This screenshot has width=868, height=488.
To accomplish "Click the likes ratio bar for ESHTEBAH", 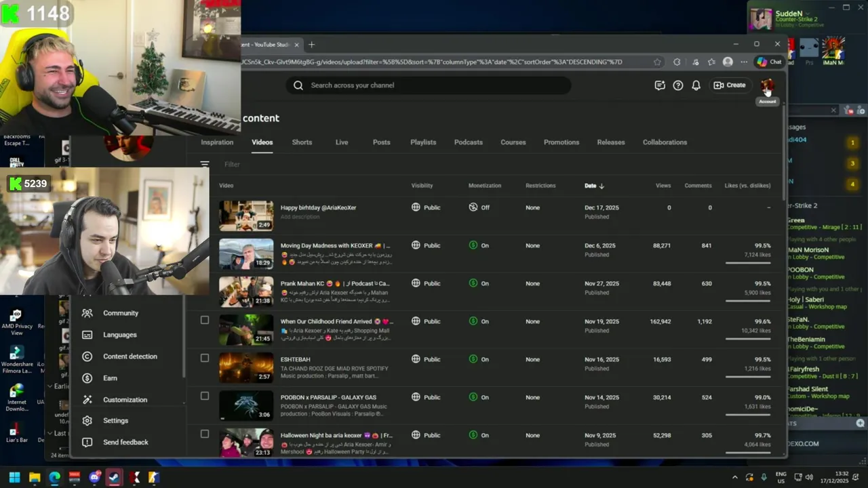I will click(748, 377).
